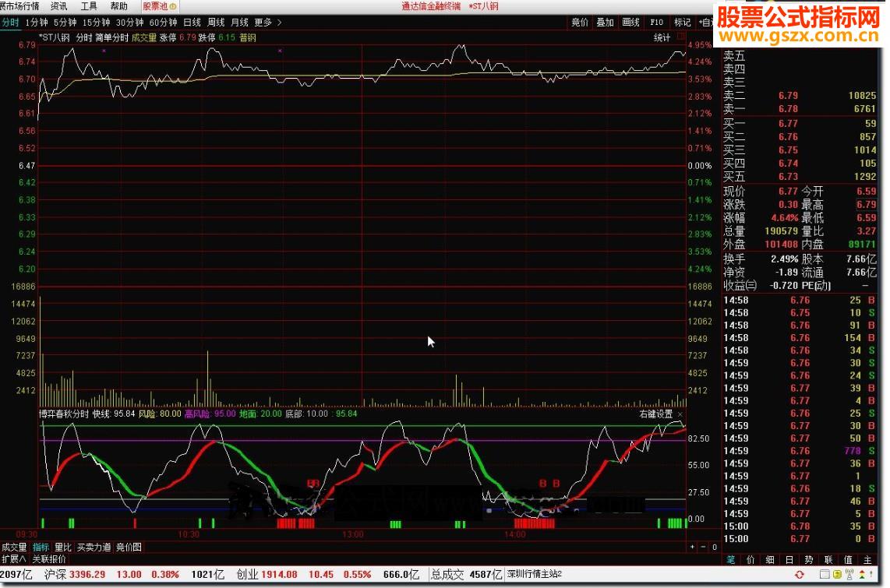
Task: Click the plus zoom button below indicator chart
Action: click(x=692, y=548)
